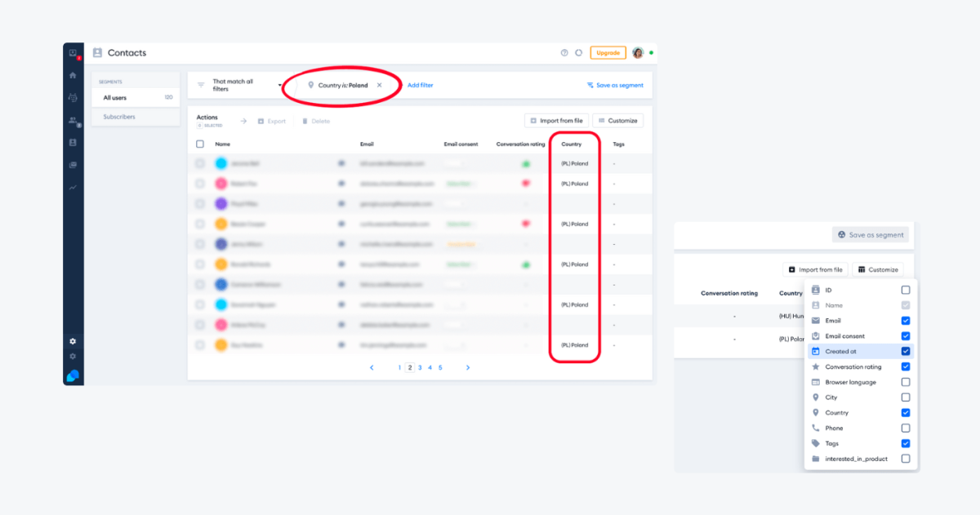The height and width of the screenshot is (515, 980).
Task: Open the Traffic section icon
Action: [73, 96]
